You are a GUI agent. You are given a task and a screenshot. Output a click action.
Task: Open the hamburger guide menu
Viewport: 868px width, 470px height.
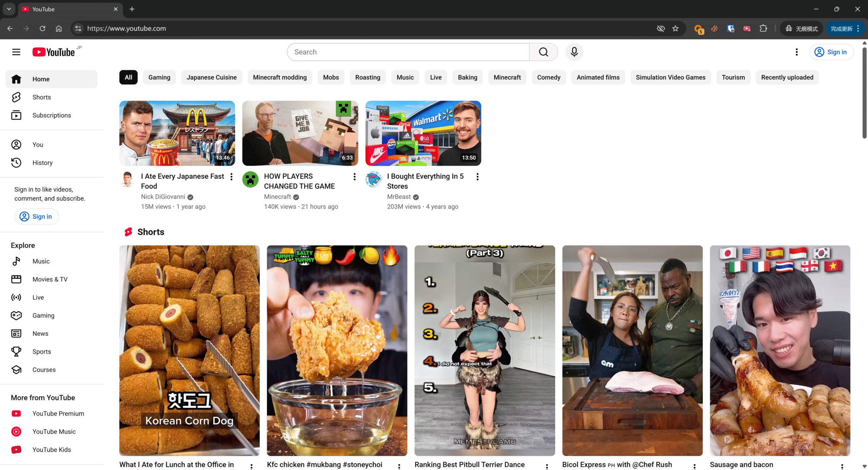click(x=16, y=52)
